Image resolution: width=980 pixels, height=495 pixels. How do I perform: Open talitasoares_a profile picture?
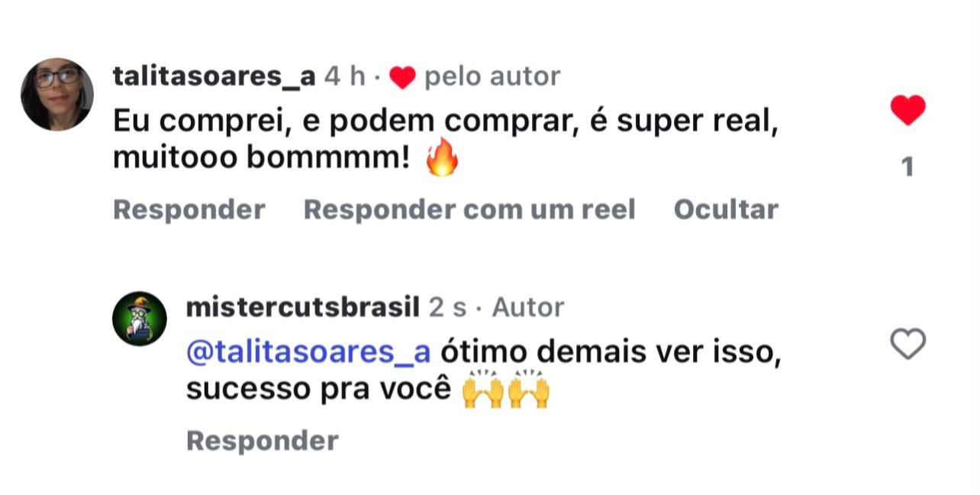57,94
